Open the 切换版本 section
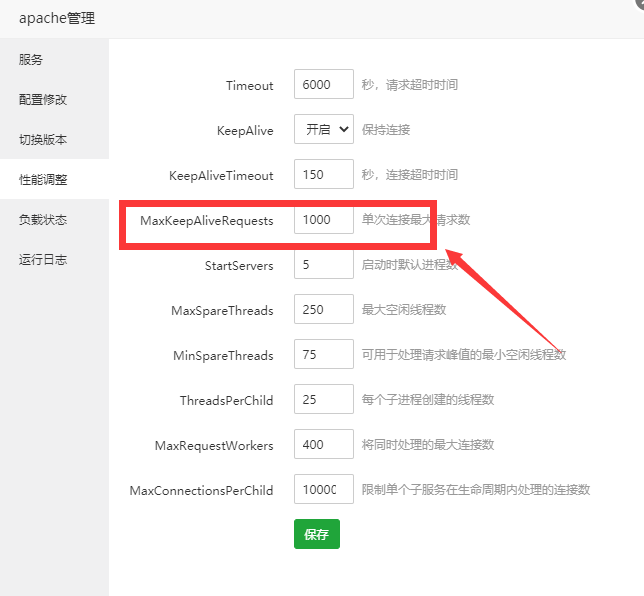 (x=43, y=140)
